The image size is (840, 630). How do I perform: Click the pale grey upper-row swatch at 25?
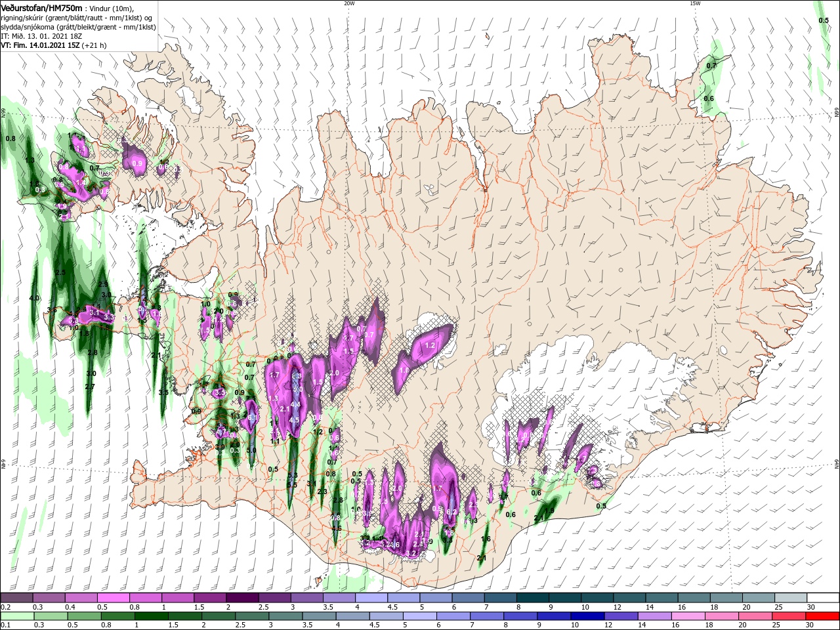(x=791, y=598)
